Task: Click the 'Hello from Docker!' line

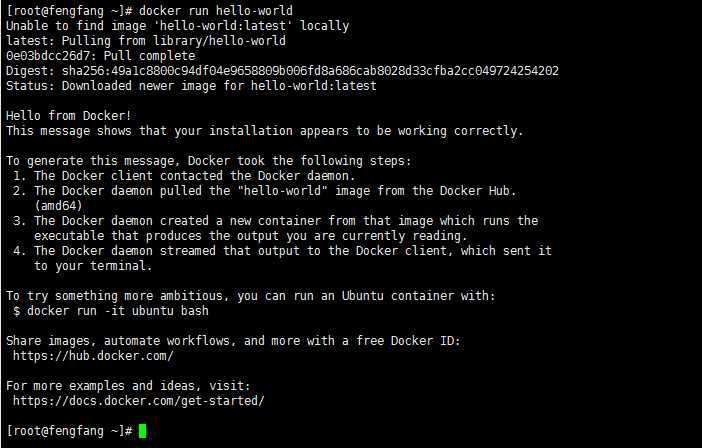Action: click(68, 115)
